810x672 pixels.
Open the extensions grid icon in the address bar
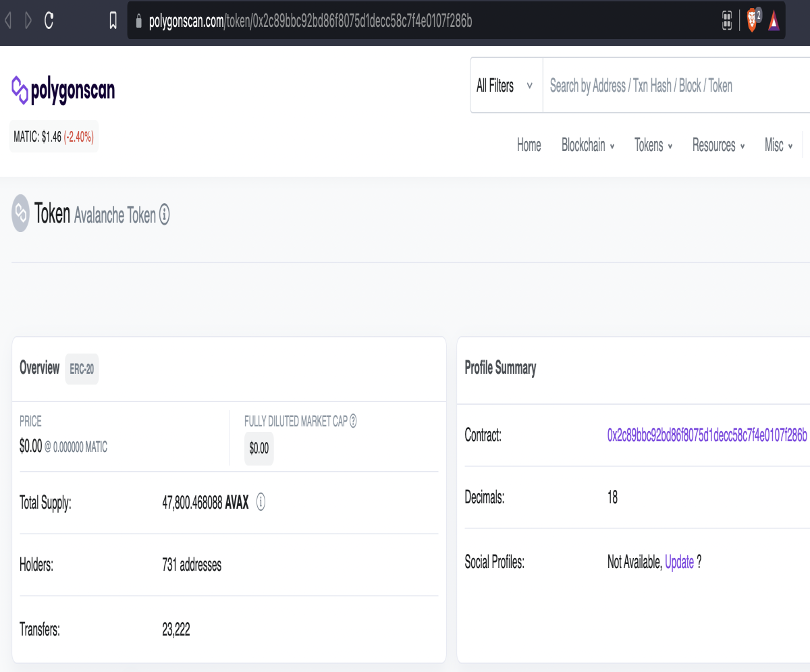[x=727, y=21]
